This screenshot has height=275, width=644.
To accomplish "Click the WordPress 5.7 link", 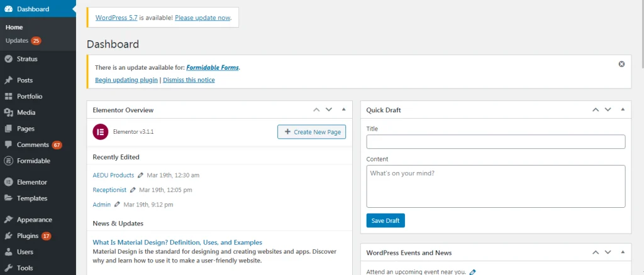I will [x=116, y=18].
